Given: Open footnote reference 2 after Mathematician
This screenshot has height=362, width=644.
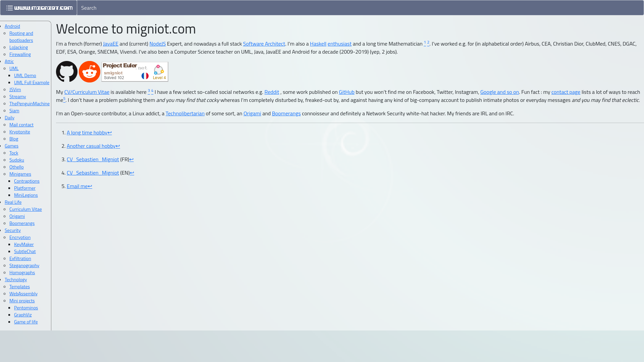Looking at the screenshot, I should (x=428, y=43).
